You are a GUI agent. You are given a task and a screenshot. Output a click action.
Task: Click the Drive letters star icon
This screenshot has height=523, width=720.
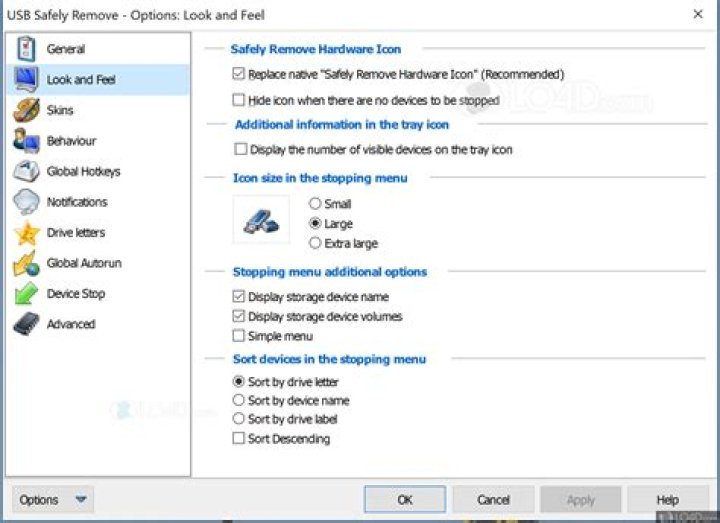pyautogui.click(x=27, y=233)
